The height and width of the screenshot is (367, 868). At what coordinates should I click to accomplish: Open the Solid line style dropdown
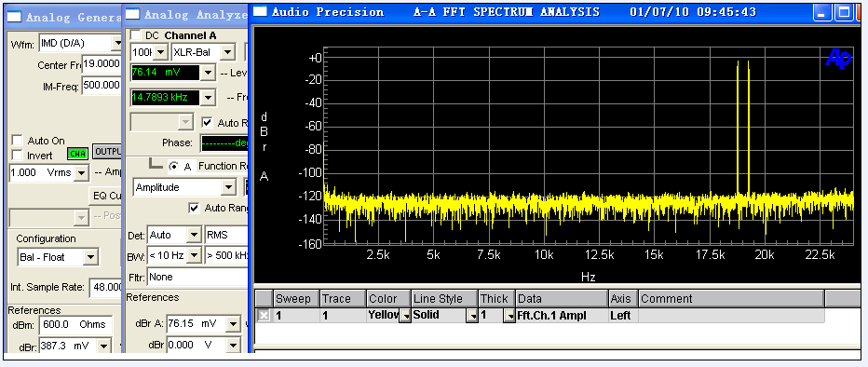(x=472, y=316)
